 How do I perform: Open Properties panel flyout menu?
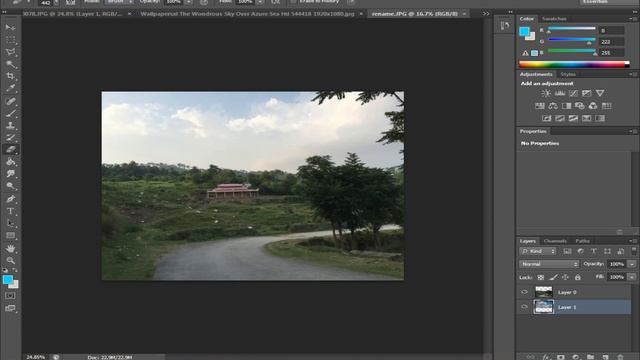pos(633,131)
